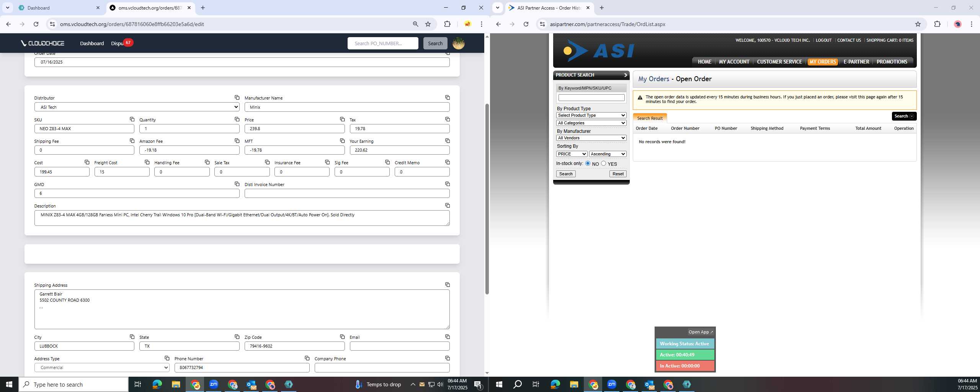Viewport: 980px width, 392px height.
Task: Focus the Search PO_NUMBER input
Action: [x=383, y=43]
